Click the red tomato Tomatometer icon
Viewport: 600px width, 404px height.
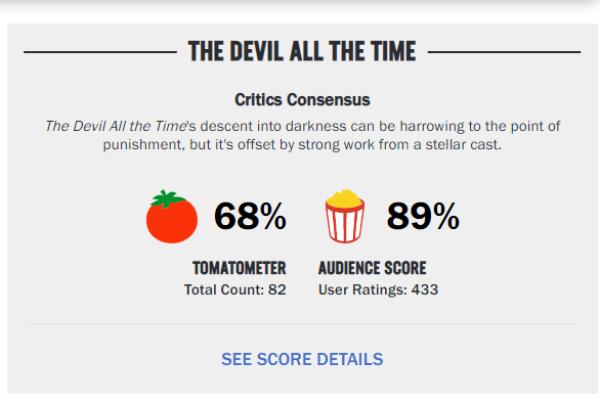coord(172,217)
